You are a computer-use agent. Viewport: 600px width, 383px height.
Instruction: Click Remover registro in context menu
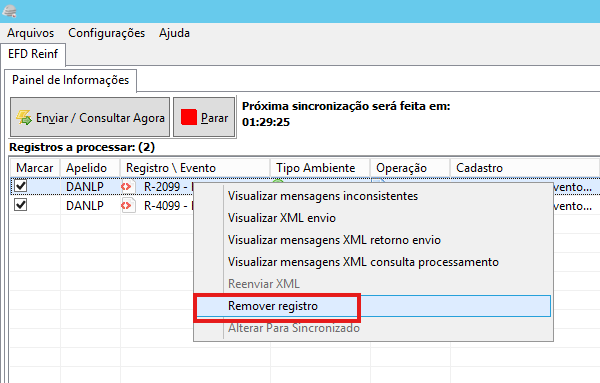[x=373, y=306]
